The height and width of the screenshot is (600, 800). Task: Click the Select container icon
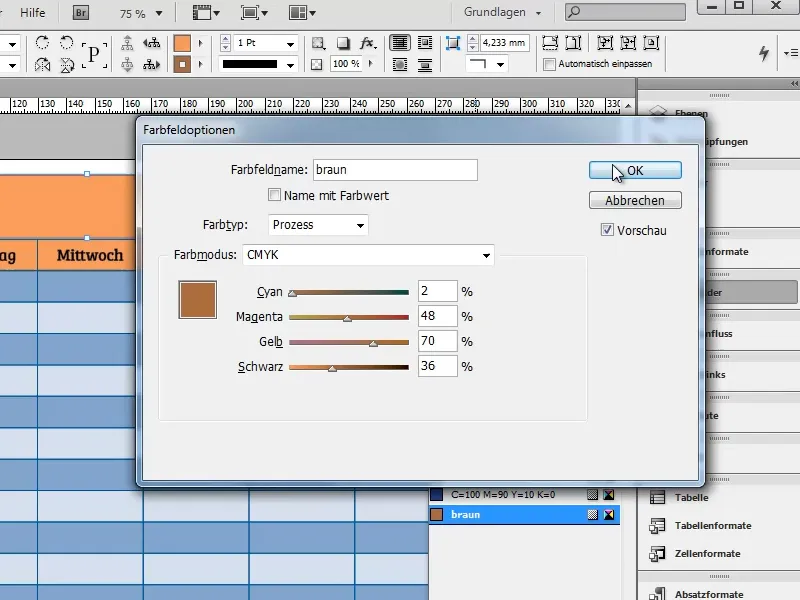[128, 43]
